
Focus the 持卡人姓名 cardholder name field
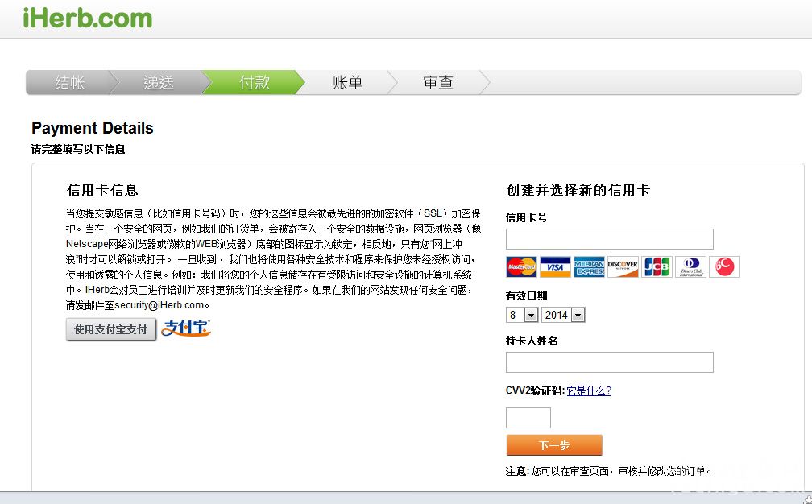coord(610,362)
